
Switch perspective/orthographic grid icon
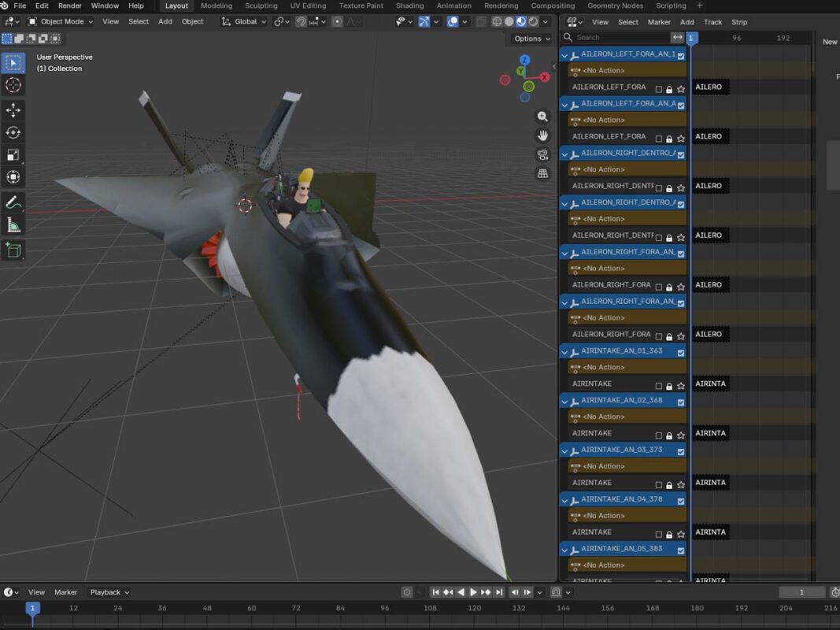(542, 173)
